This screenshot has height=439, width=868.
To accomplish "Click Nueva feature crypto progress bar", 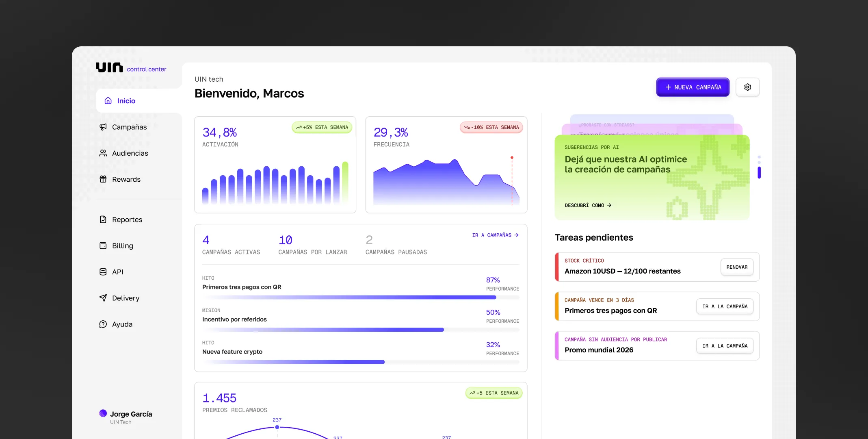I will (361, 362).
